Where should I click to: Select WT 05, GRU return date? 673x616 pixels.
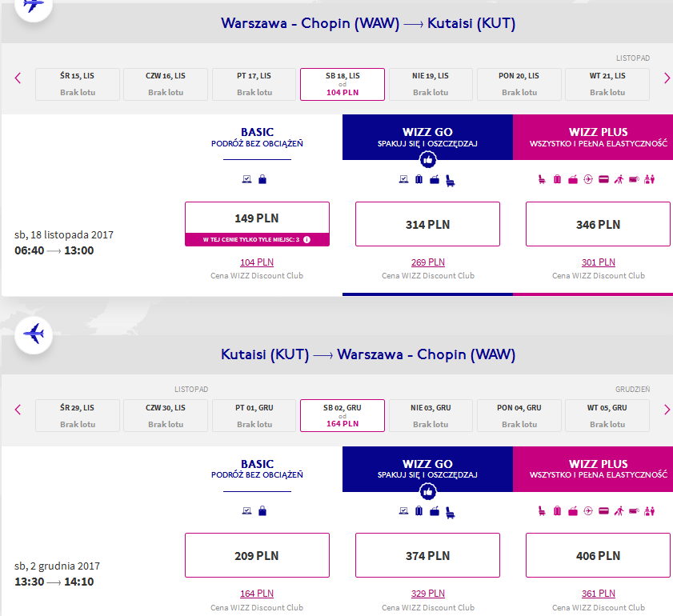pos(607,416)
